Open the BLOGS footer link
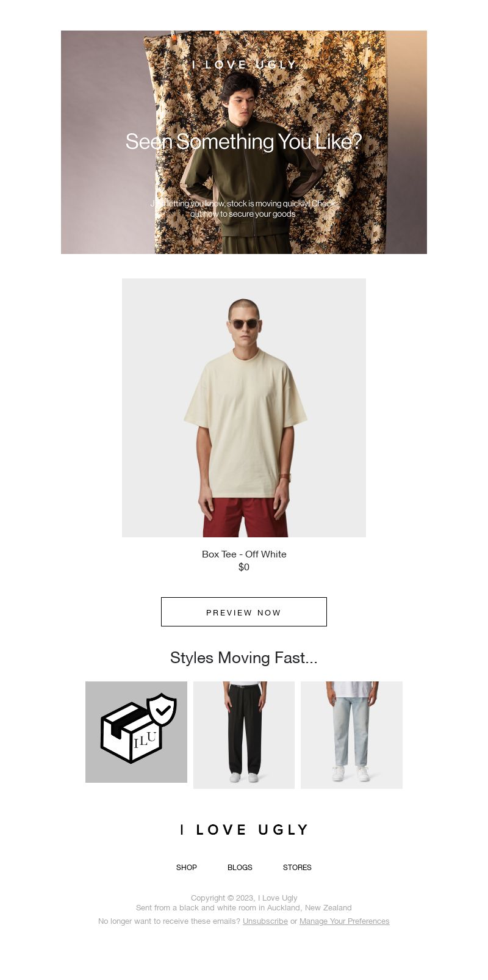 pyautogui.click(x=240, y=868)
